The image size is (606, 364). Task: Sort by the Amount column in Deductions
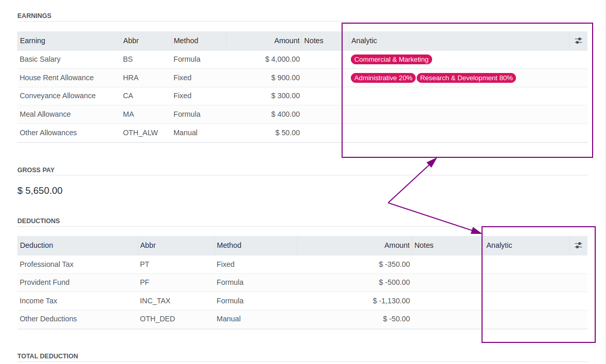click(x=397, y=245)
